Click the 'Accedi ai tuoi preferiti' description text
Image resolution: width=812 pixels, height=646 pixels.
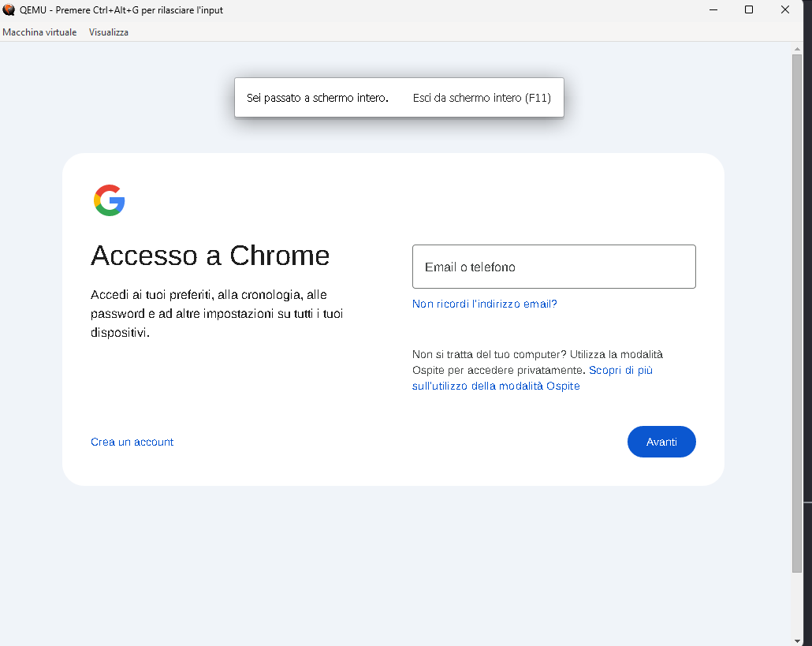coord(217,313)
